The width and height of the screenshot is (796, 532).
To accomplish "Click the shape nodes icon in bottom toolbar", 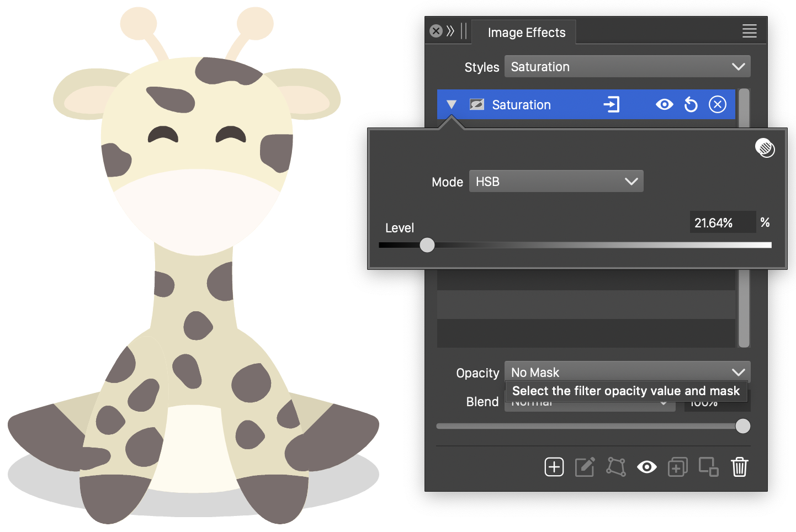I will (615, 467).
